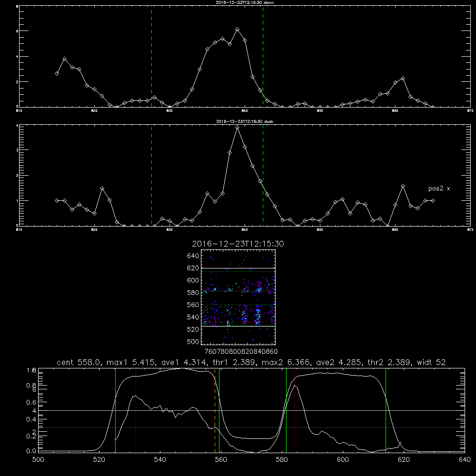
Task: Click the "max1 5.415" value in stats line
Action: click(x=132, y=362)
